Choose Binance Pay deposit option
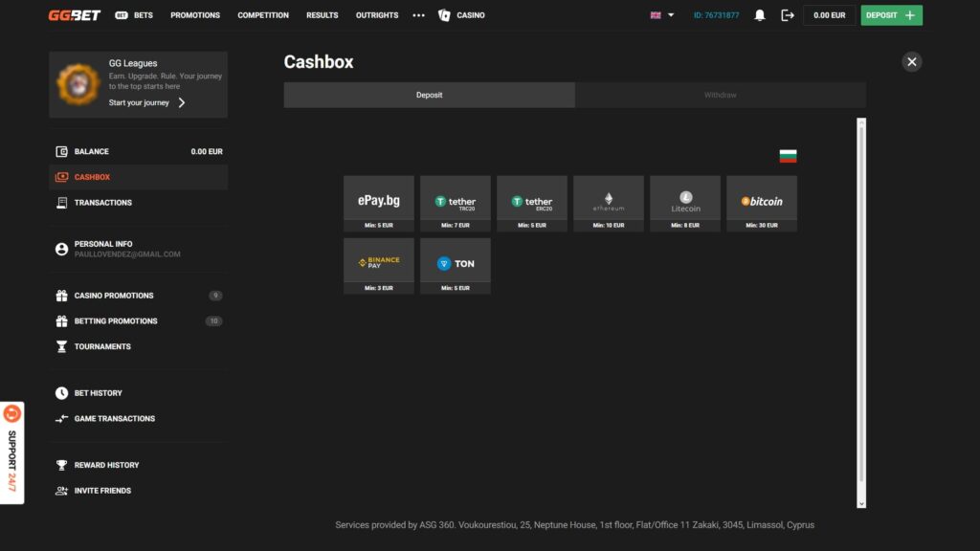 378,264
